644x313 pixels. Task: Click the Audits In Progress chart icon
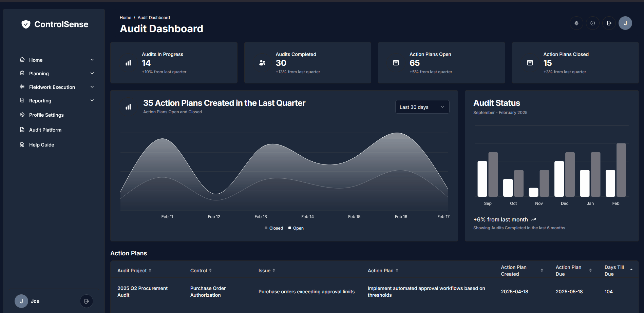(x=128, y=63)
